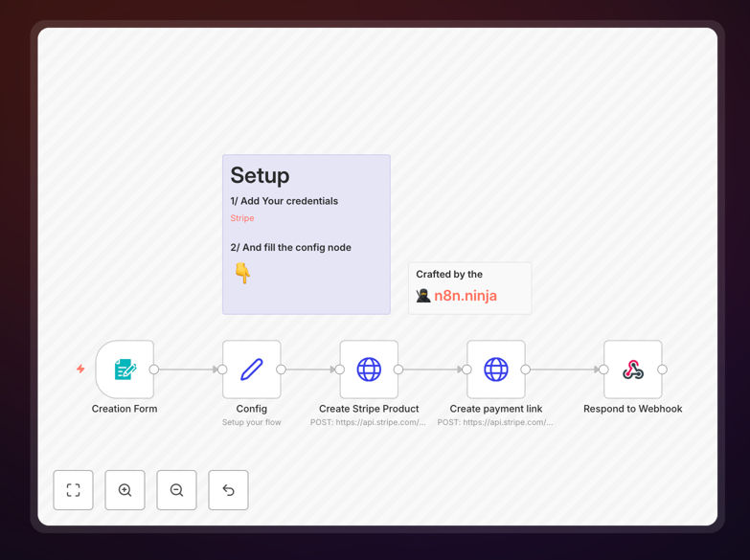Select the Creation Form trigger node
This screenshot has width=750, height=560.
click(x=125, y=370)
